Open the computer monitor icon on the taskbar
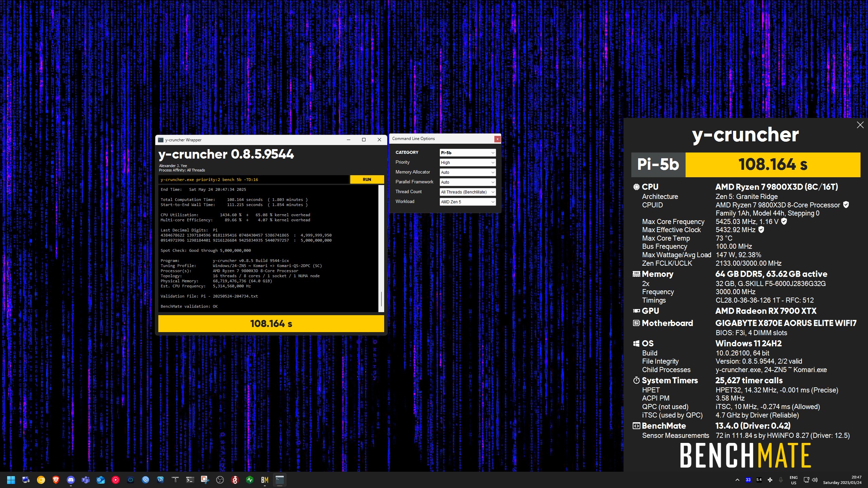868x488 pixels. 26,480
